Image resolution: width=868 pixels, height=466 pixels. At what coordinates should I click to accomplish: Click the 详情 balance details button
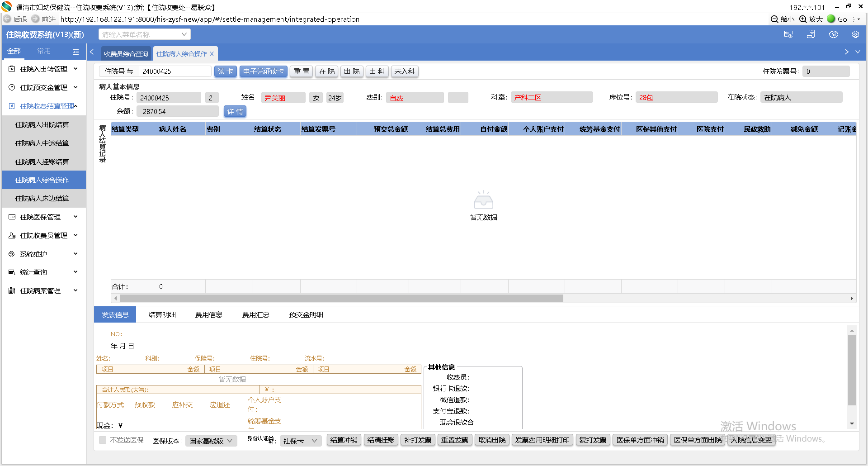click(x=235, y=112)
